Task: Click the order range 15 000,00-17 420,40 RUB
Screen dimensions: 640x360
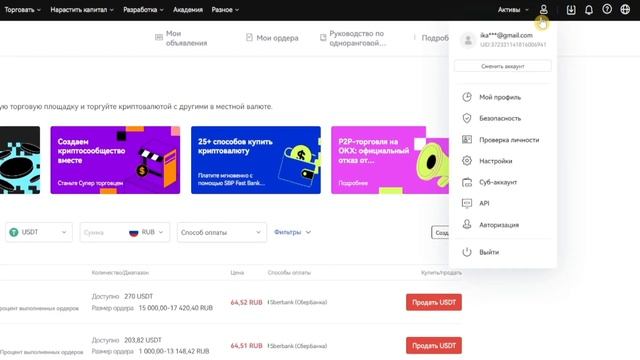Action: (176, 308)
